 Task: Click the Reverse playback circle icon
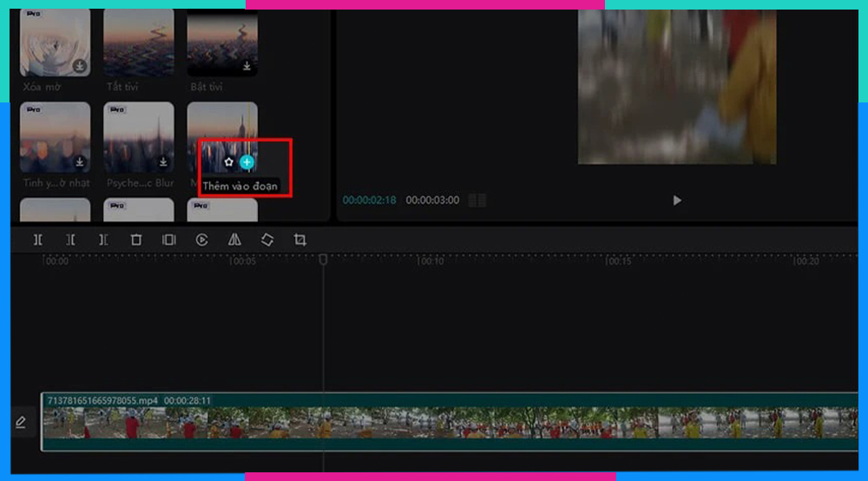(x=201, y=240)
